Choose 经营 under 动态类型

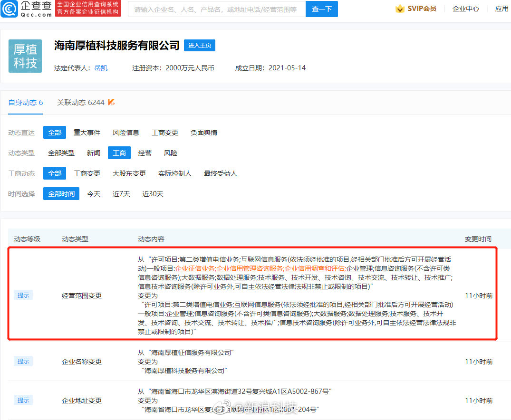(145, 153)
